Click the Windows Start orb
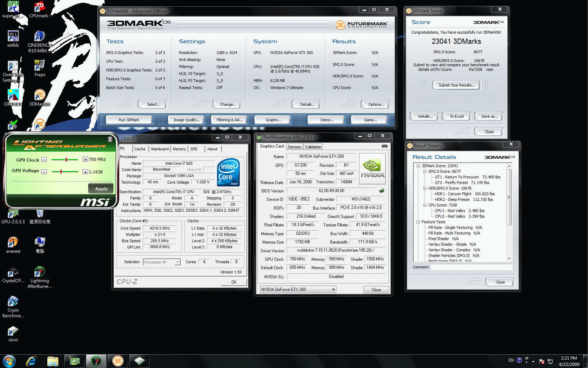The height and width of the screenshot is (368, 588). [x=9, y=361]
